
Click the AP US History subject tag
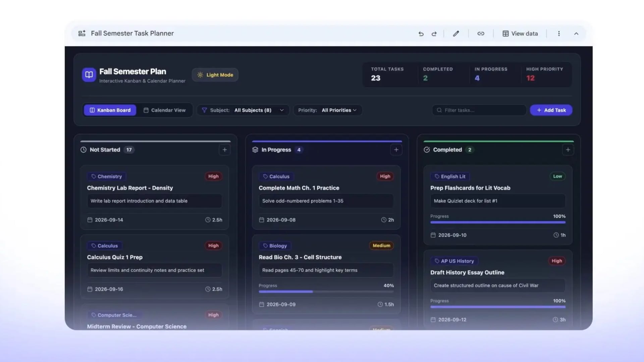coord(454,261)
